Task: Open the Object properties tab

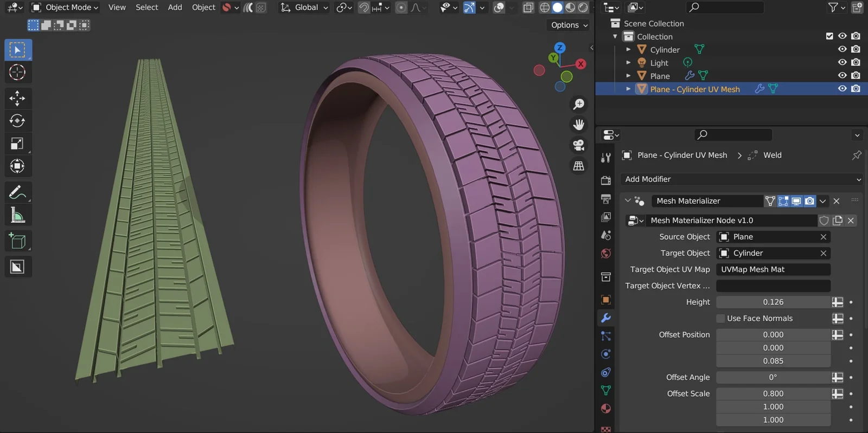Action: coord(606,300)
